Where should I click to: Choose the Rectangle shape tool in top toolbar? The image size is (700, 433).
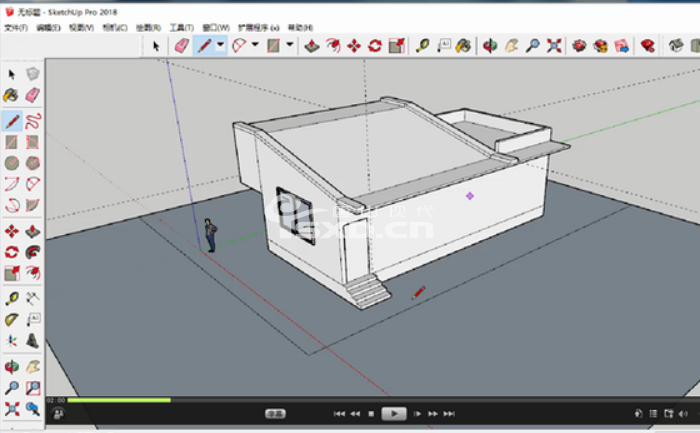tap(273, 46)
